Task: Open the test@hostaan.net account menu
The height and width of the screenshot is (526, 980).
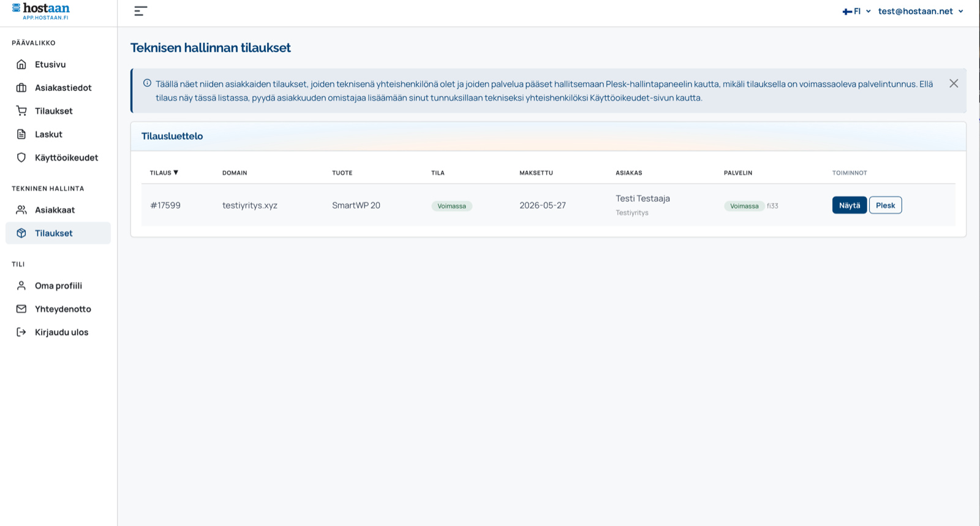Action: pyautogui.click(x=921, y=11)
